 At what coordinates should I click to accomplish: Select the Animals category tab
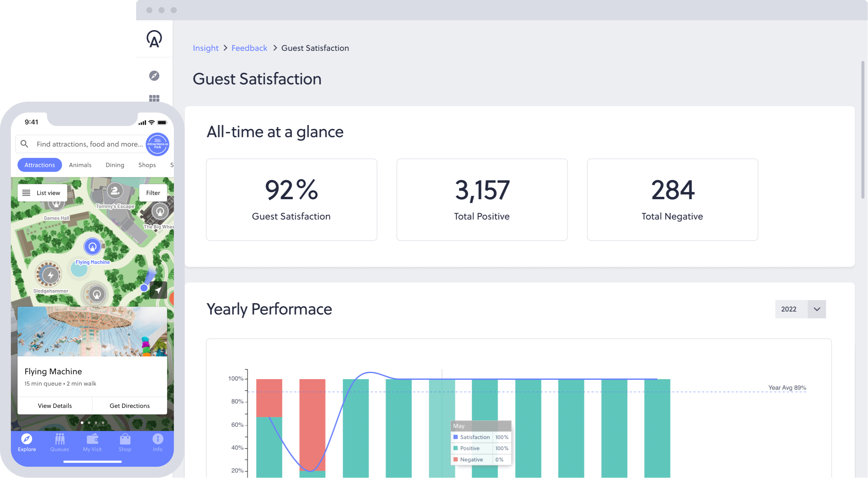80,165
